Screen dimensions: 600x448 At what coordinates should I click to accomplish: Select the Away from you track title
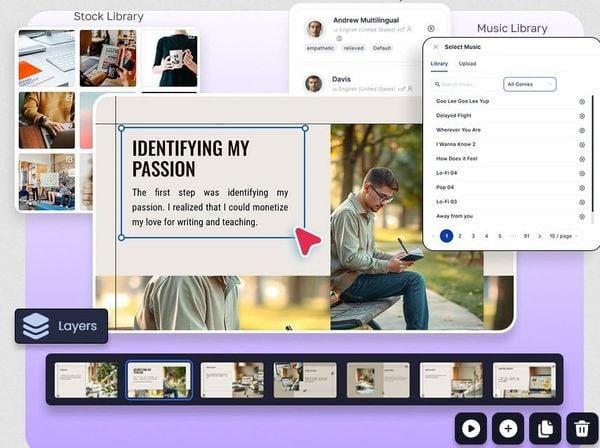point(454,216)
